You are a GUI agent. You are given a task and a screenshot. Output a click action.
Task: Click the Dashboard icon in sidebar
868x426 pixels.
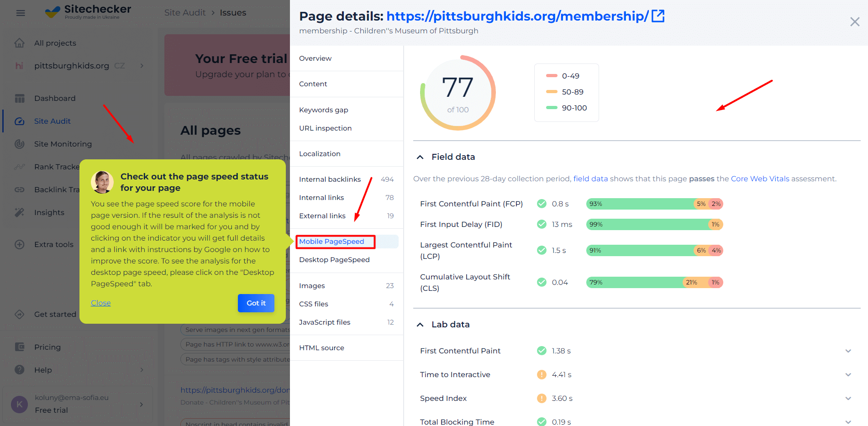pyautogui.click(x=20, y=98)
